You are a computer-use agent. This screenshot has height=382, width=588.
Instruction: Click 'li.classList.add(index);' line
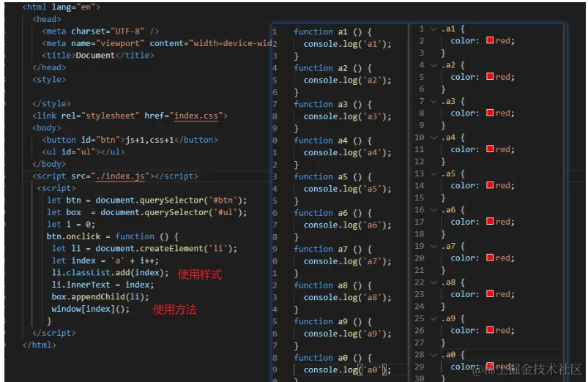(x=111, y=272)
